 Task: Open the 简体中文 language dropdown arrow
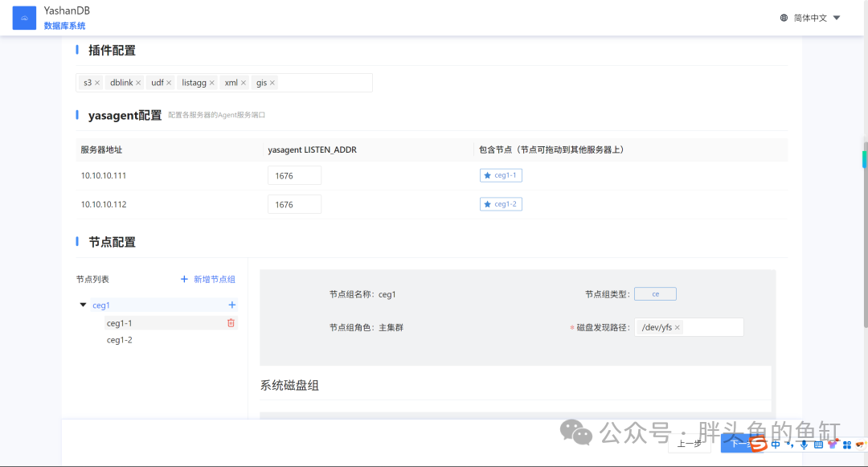pyautogui.click(x=837, y=18)
